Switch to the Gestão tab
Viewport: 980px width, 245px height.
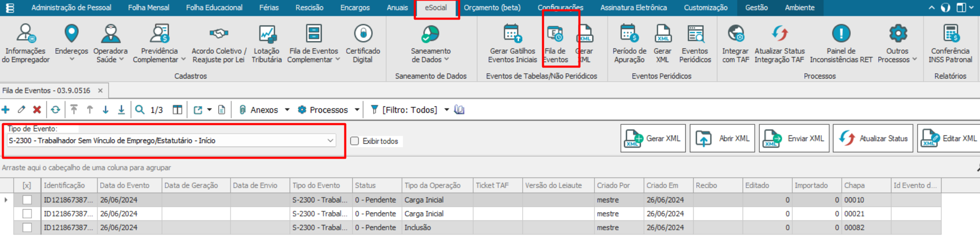click(756, 7)
